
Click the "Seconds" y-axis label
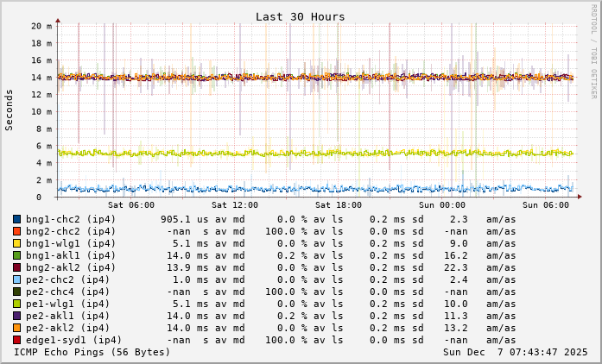pos(10,110)
